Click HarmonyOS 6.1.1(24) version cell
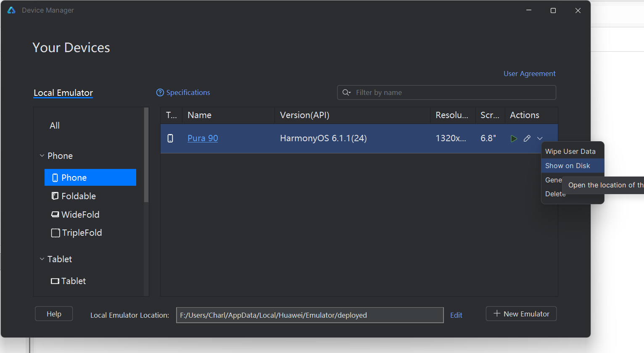 (323, 138)
